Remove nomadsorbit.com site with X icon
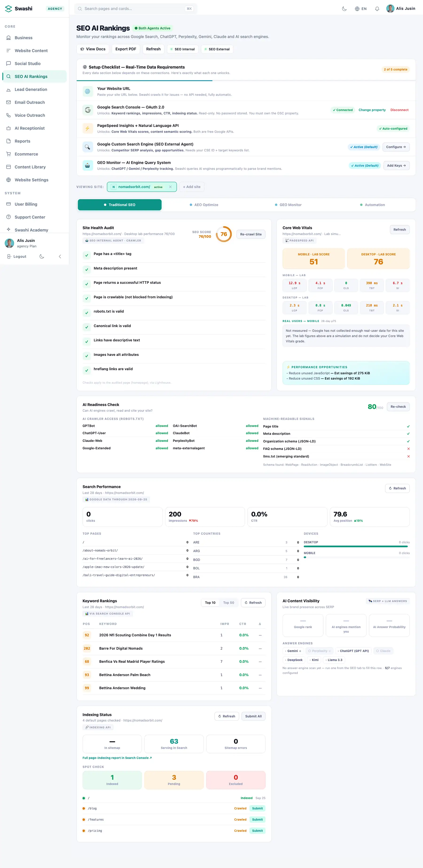 click(170, 187)
